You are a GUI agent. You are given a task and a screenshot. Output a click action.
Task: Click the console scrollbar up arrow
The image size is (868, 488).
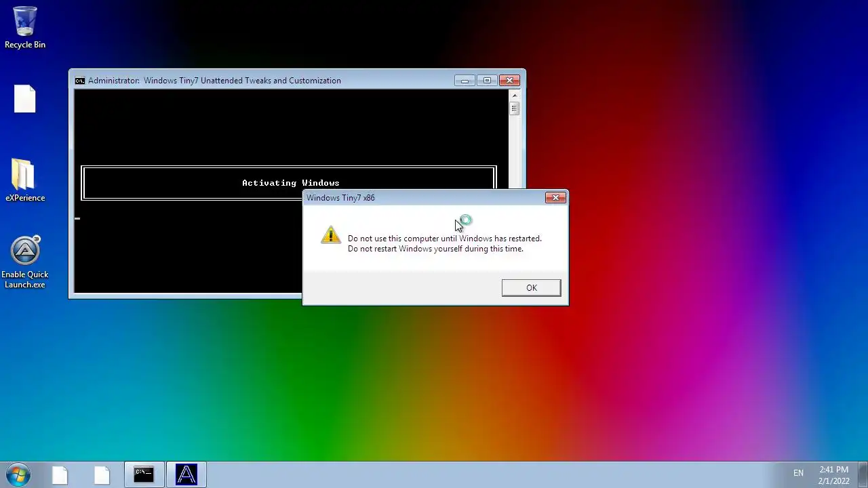tap(514, 96)
